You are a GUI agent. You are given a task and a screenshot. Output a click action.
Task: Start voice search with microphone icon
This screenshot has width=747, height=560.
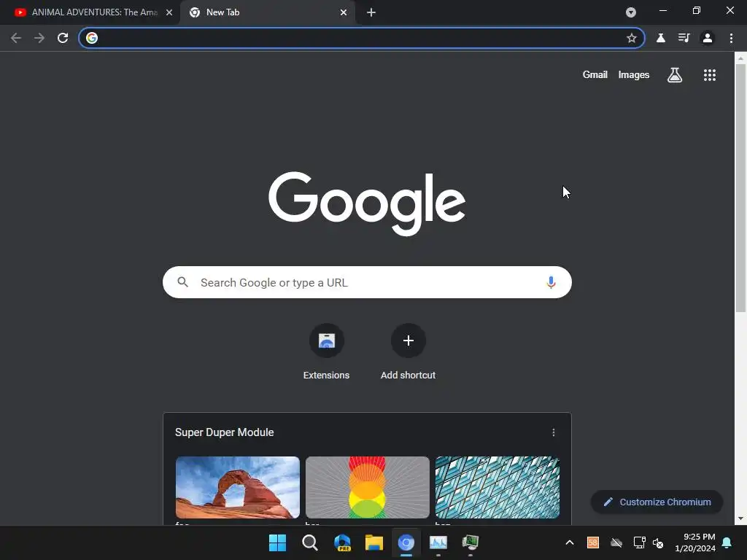point(551,282)
